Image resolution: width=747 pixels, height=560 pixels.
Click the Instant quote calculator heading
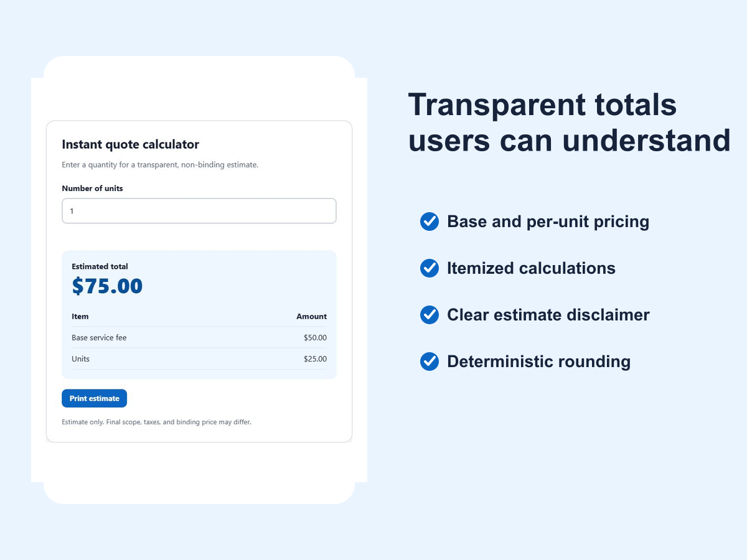(130, 144)
